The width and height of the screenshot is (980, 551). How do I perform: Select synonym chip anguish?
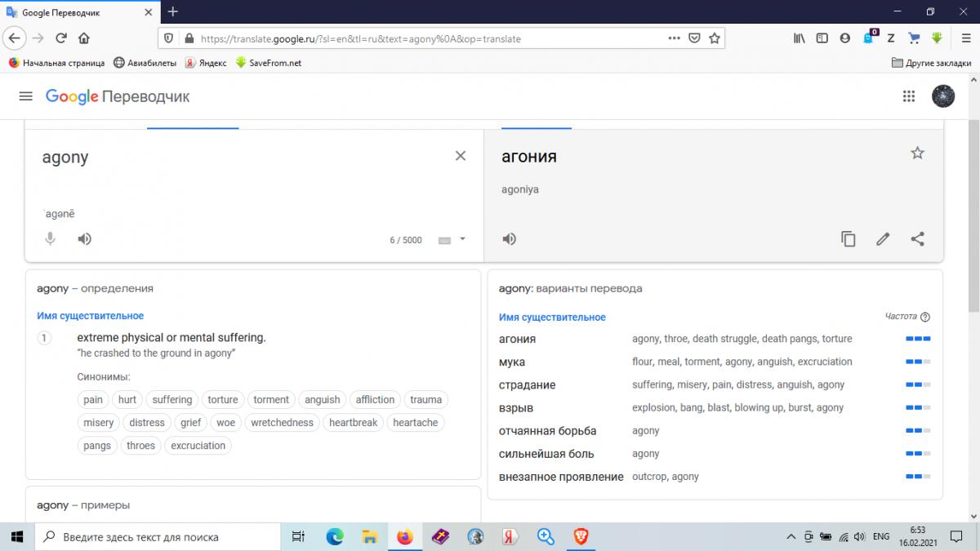pyautogui.click(x=323, y=400)
